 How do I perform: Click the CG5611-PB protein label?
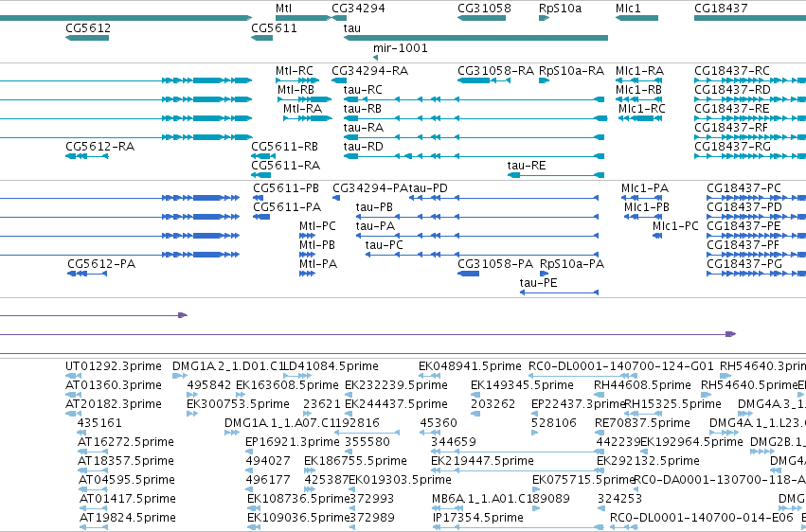286,188
